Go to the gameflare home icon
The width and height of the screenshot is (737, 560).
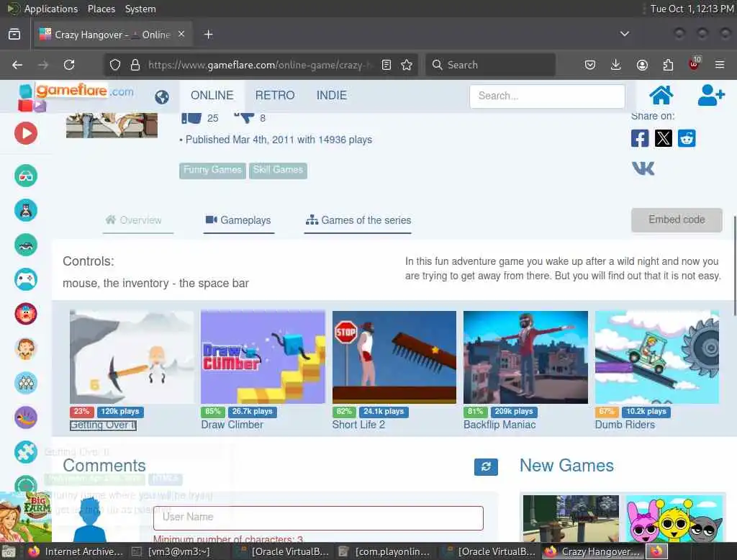pyautogui.click(x=661, y=96)
